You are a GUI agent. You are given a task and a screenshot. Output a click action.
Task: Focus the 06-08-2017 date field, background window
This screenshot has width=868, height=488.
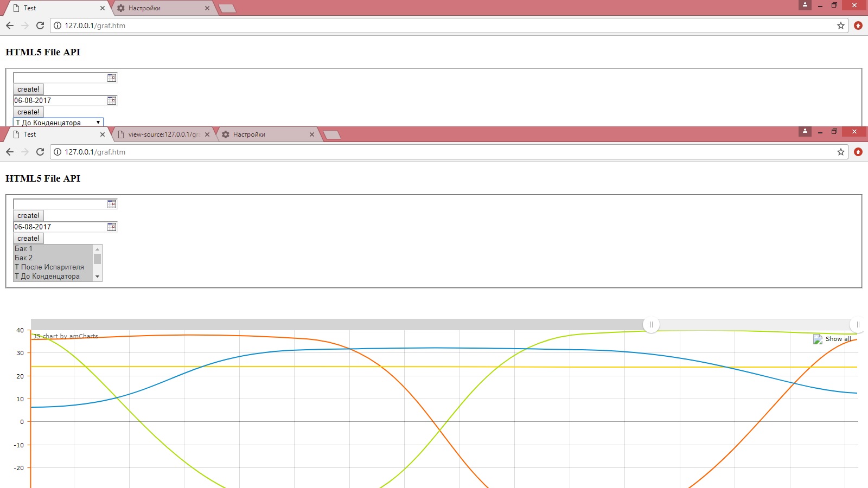click(x=60, y=100)
